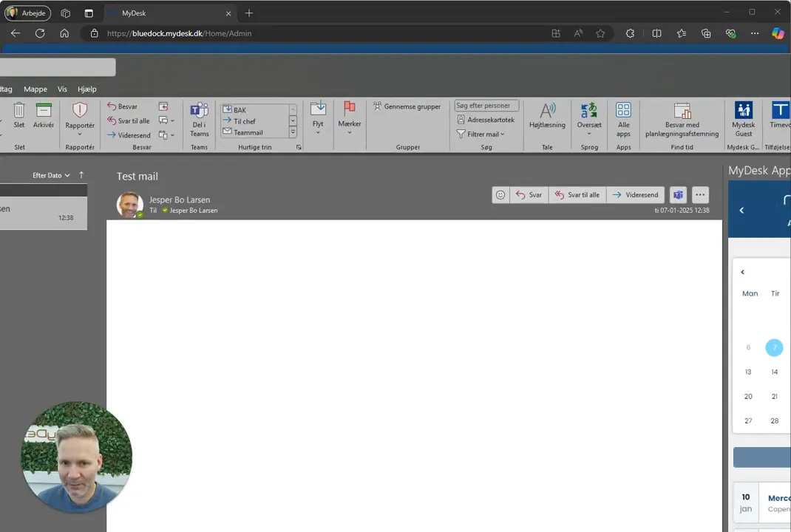This screenshot has height=532, width=791.
Task: Open the Flyt move menu
Action: click(318, 117)
